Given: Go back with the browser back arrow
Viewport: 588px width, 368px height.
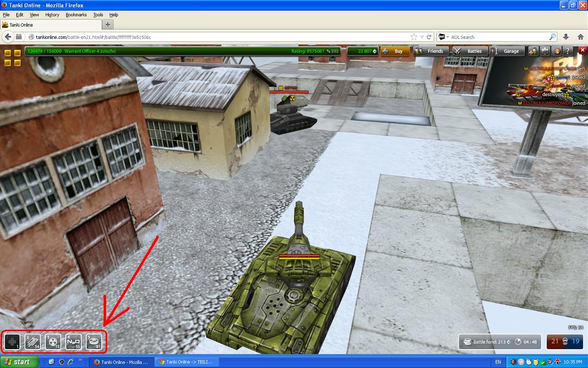Looking at the screenshot, I should tap(8, 37).
